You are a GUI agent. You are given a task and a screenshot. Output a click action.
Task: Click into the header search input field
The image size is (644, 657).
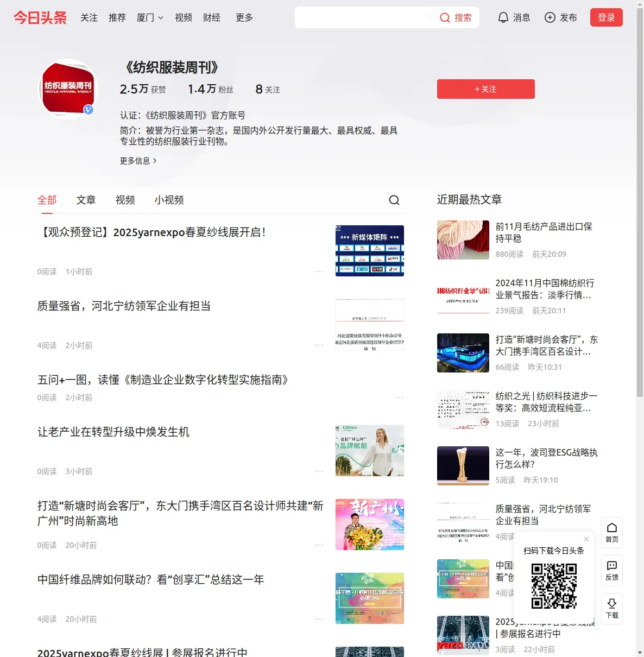(x=362, y=17)
